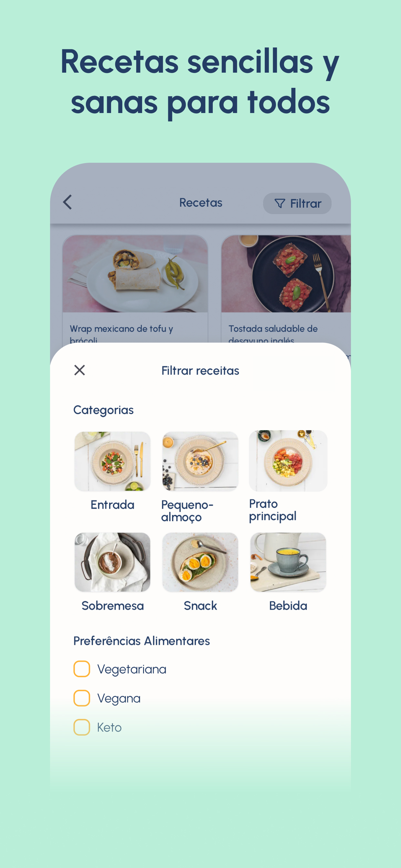Select the Entrada category image
Viewport: 401px width, 868px height.
[112, 461]
